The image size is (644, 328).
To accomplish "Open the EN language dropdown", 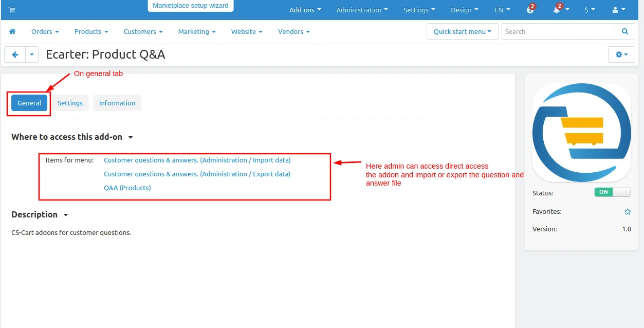I will pos(502,10).
